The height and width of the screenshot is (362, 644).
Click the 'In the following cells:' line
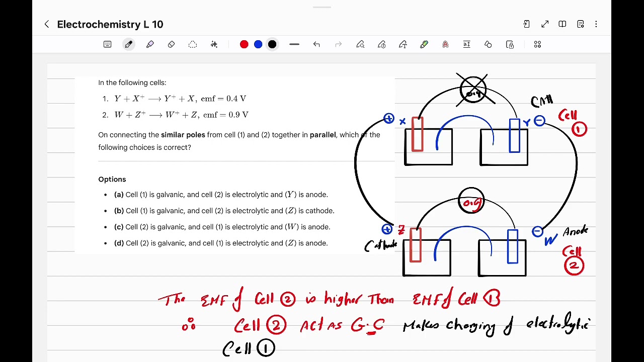pos(132,82)
